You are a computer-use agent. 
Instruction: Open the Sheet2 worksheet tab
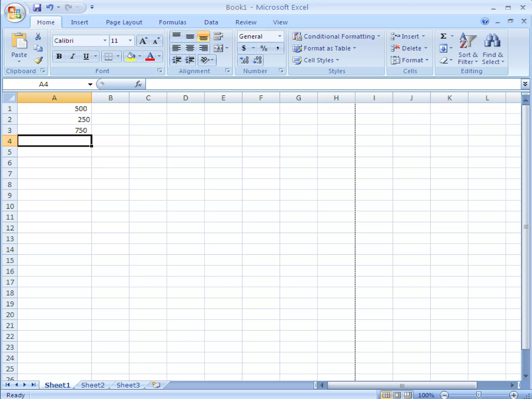(x=93, y=385)
